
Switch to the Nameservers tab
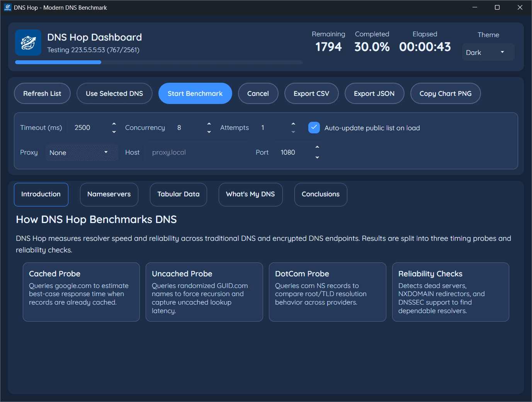point(109,194)
